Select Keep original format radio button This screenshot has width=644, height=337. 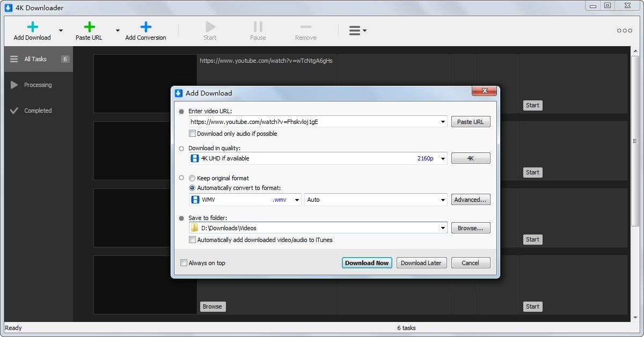pos(192,178)
